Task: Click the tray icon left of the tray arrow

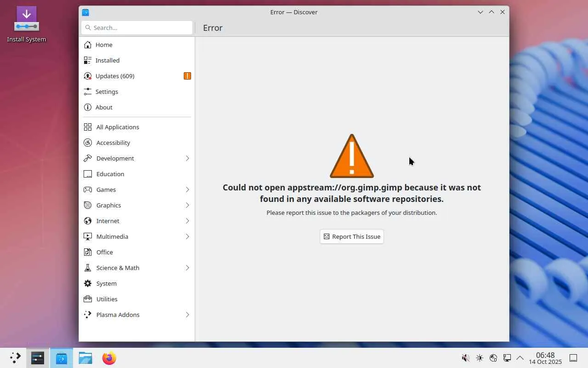Action: (x=507, y=358)
